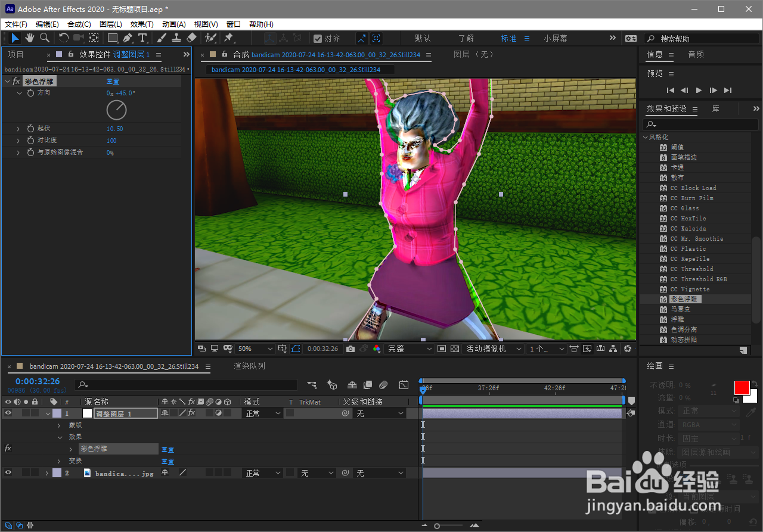The image size is (763, 532).
Task: Open the composition mini-flowchart
Action: point(312,385)
